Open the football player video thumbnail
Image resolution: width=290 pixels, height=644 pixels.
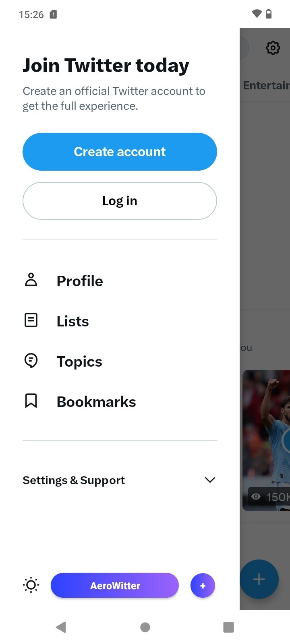click(x=266, y=440)
